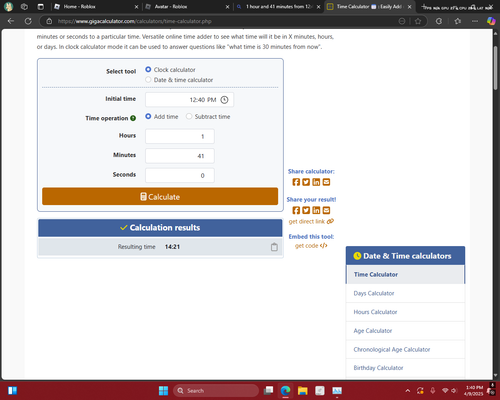Open the Windows Start menu
The width and height of the screenshot is (500, 400).
pos(163,390)
